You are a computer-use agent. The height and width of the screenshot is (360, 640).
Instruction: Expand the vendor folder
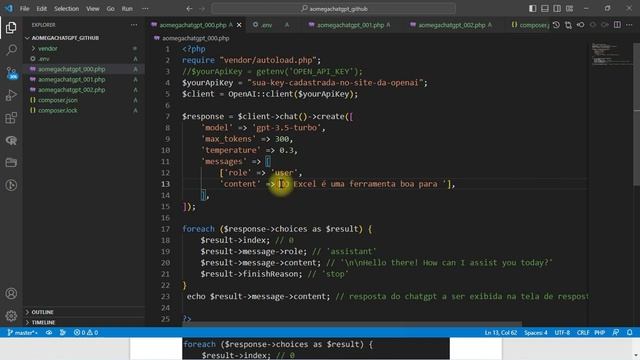(83, 49)
